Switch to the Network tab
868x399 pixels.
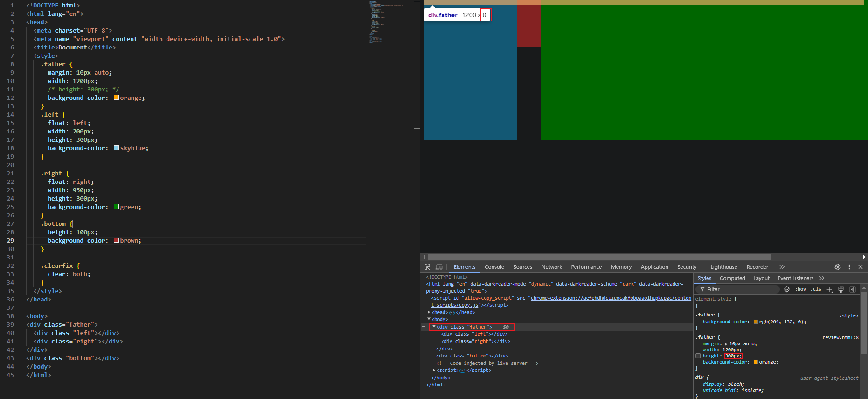pyautogui.click(x=551, y=267)
